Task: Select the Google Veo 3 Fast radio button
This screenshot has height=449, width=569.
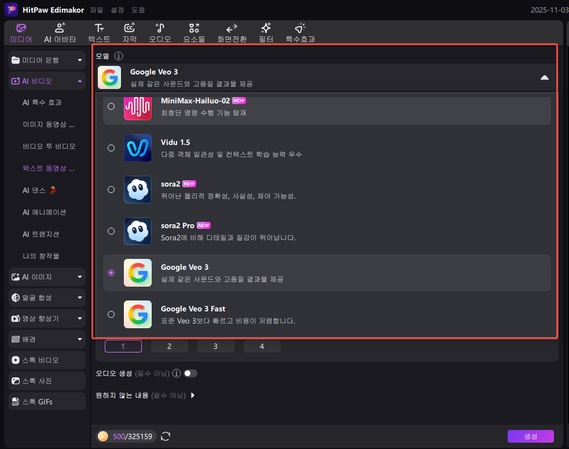Action: point(111,314)
